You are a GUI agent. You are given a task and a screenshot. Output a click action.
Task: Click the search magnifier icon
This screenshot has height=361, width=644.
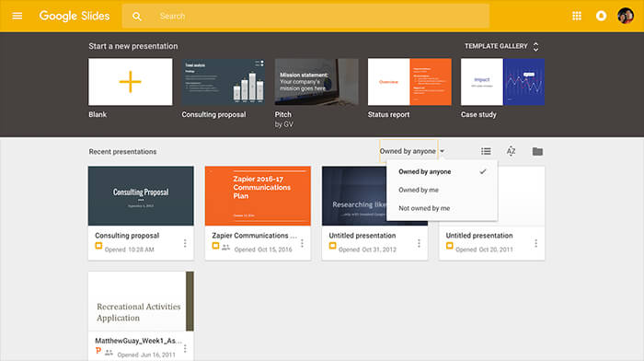coord(137,17)
